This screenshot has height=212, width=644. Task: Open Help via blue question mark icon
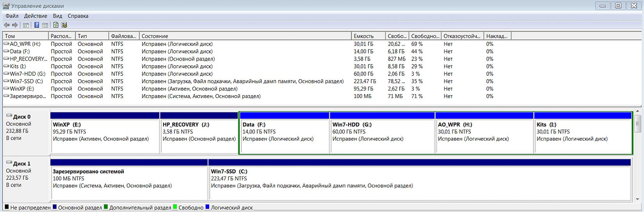37,25
